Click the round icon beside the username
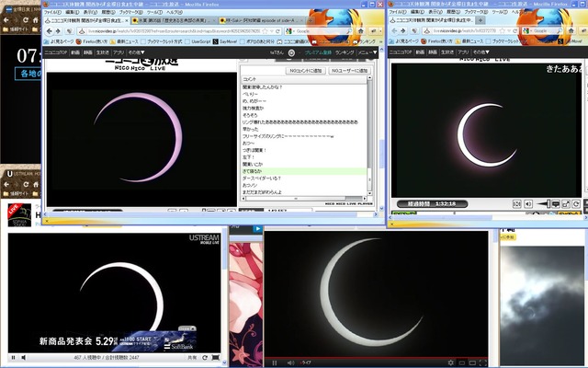Screen dimensions: 588x368 (291, 53)
